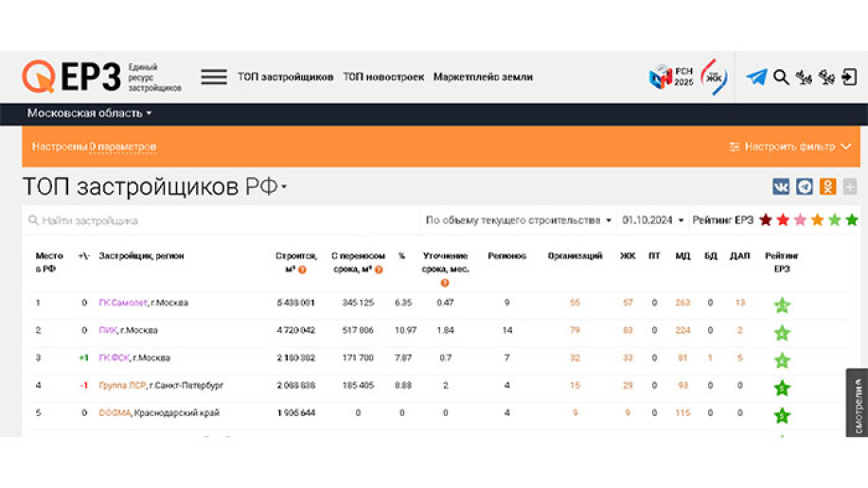Image resolution: width=868 pixels, height=488 pixels.
Task: Open the Группа ЛСР link
Action: coord(122,385)
